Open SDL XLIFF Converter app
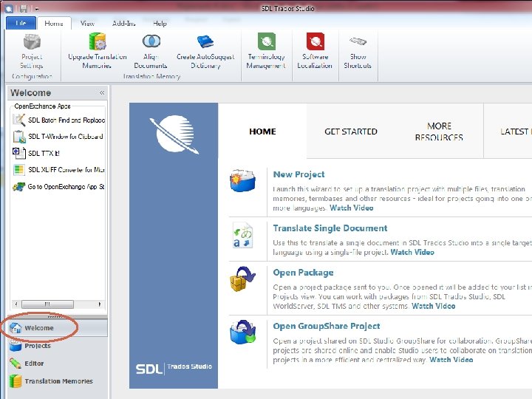The width and height of the screenshot is (532, 399). pyautogui.click(x=58, y=170)
